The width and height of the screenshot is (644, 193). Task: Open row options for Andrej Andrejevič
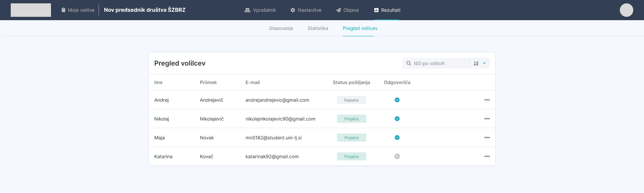487,100
